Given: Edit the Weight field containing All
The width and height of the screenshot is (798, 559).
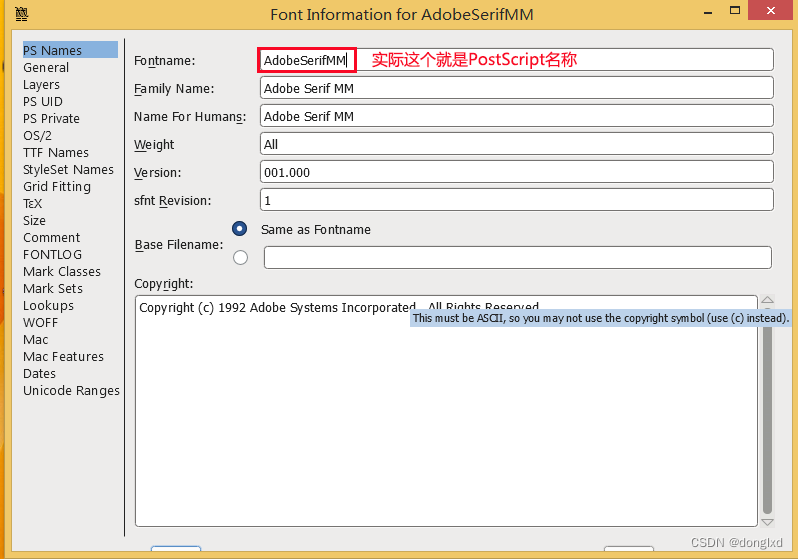Looking at the screenshot, I should [517, 144].
